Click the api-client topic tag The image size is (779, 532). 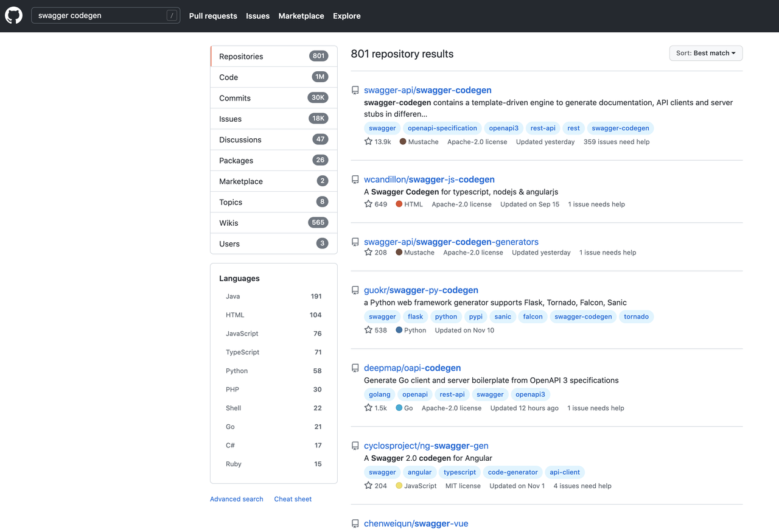[x=565, y=472]
